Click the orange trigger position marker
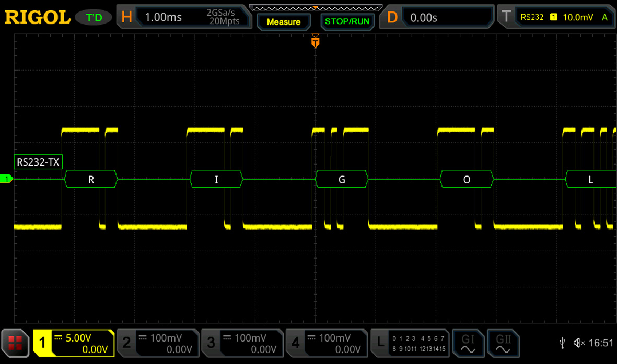 (x=315, y=41)
